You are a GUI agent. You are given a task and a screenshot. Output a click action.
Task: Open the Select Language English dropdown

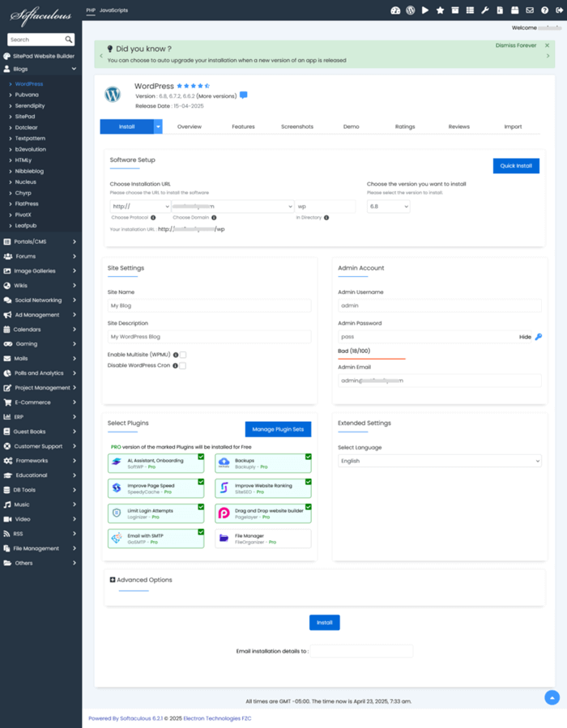[439, 461]
